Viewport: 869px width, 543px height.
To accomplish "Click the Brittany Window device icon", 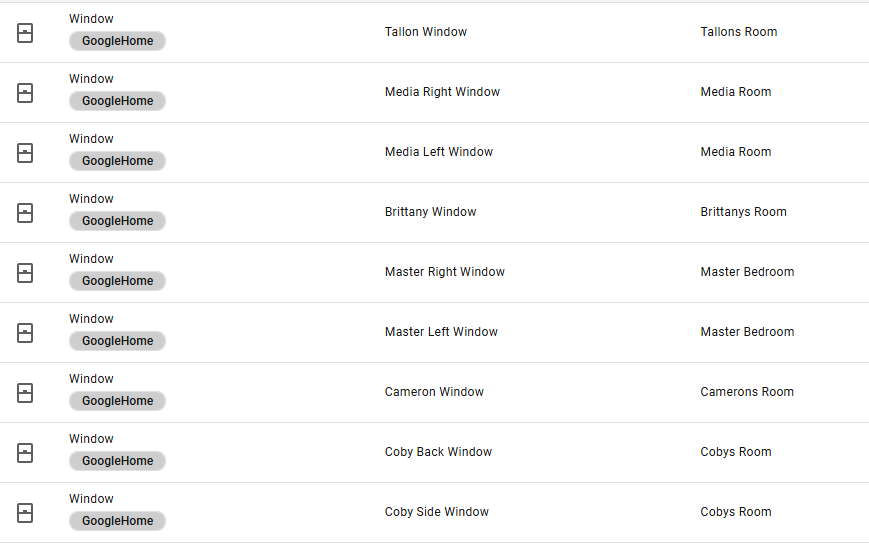I will tap(25, 213).
